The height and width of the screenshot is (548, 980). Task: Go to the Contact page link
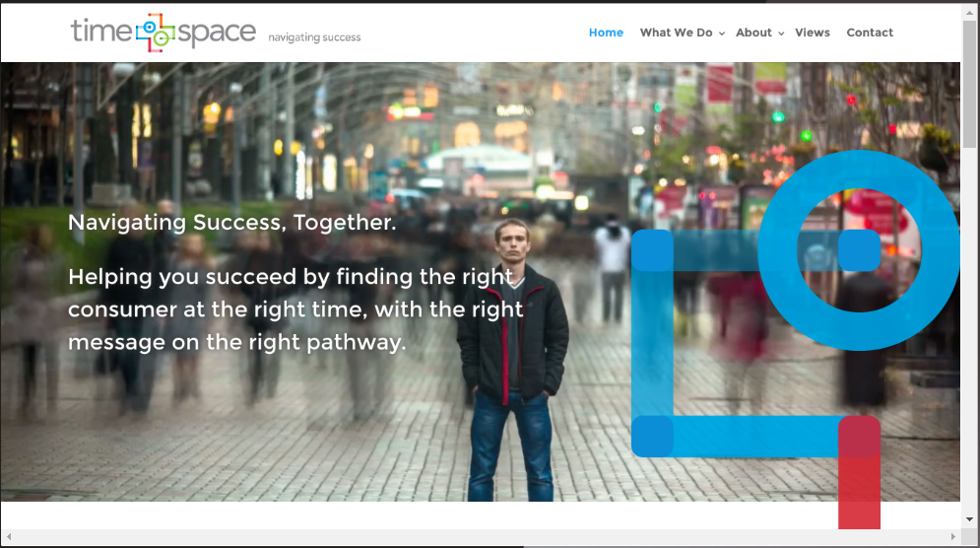pyautogui.click(x=870, y=33)
